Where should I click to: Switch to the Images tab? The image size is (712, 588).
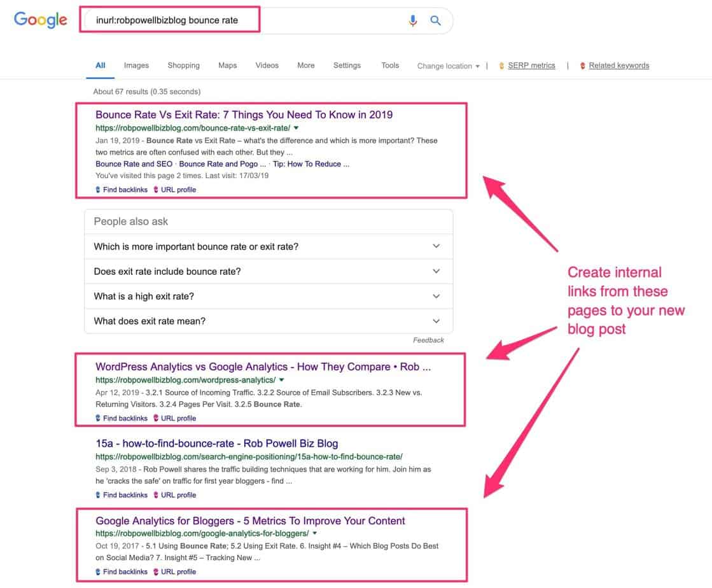pos(136,65)
